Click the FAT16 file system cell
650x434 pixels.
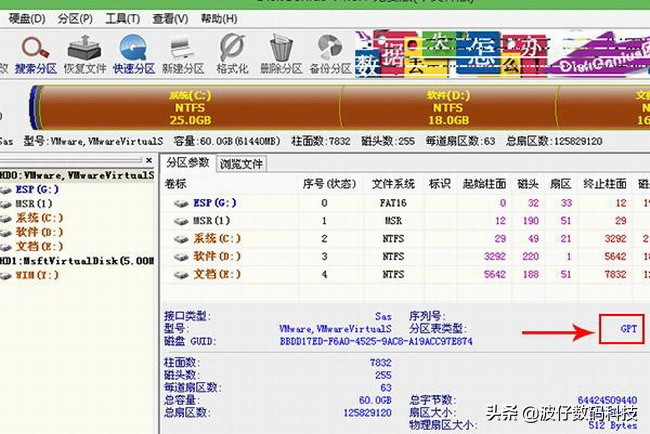(393, 203)
